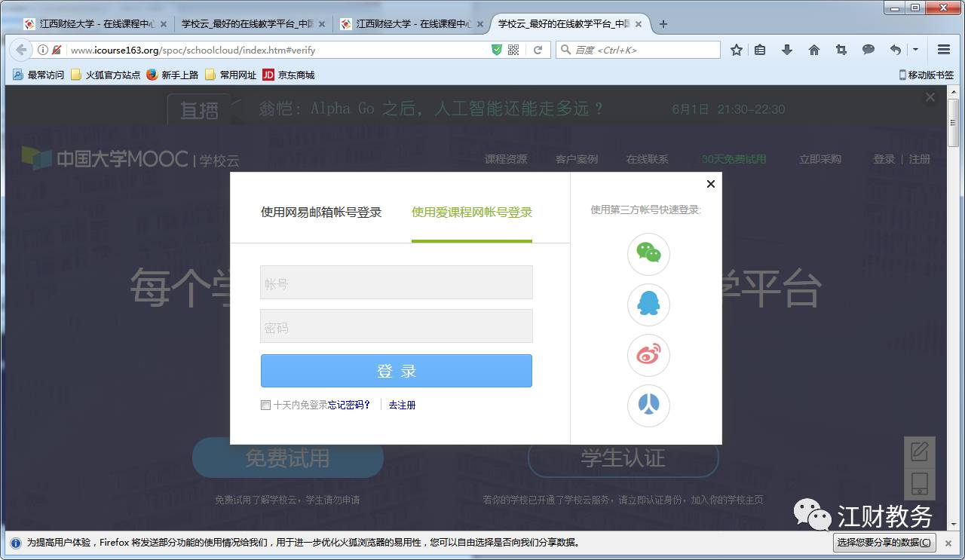Screen dimensions: 965x560
Task: Click the site info icon in address bar
Action: [43, 50]
